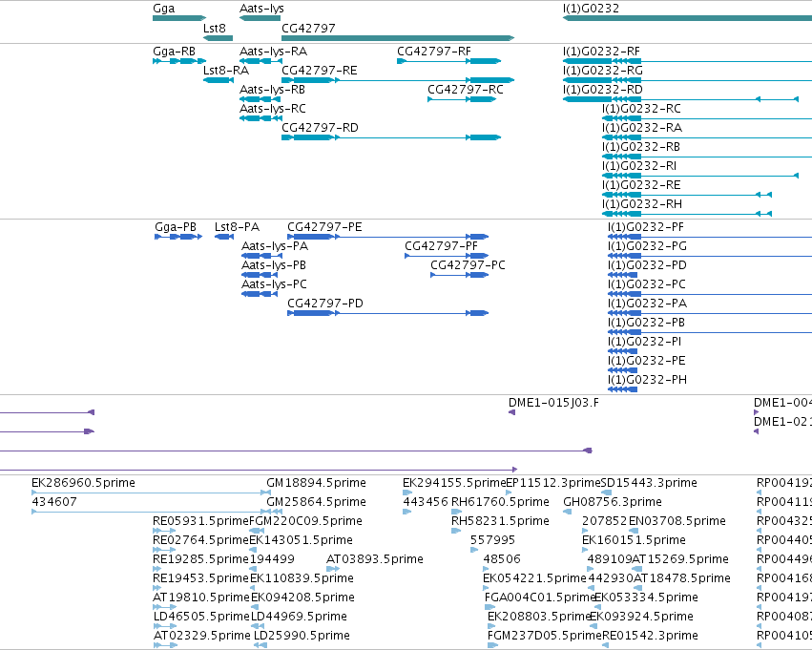
Task: Click CG42797-PD protein label
Action: click(x=325, y=304)
